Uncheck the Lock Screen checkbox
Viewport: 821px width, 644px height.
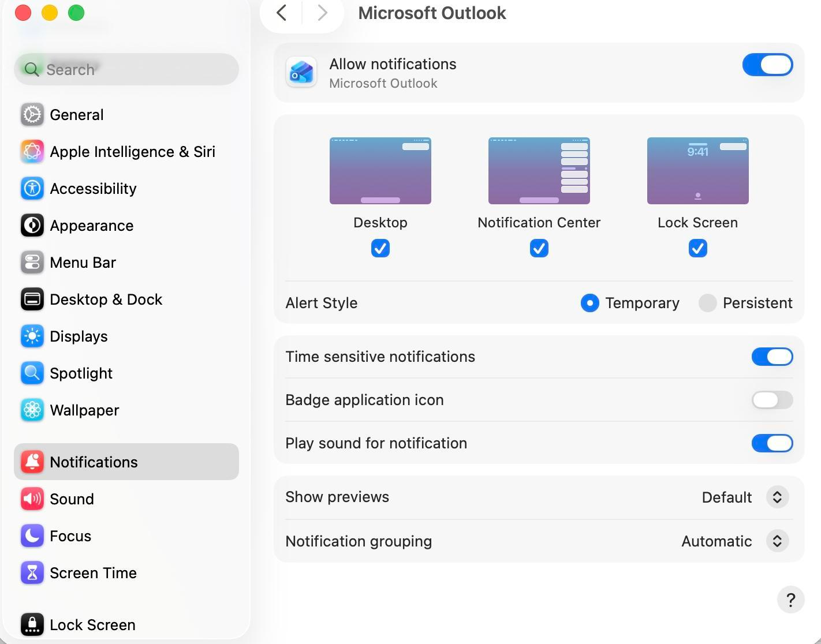(698, 249)
